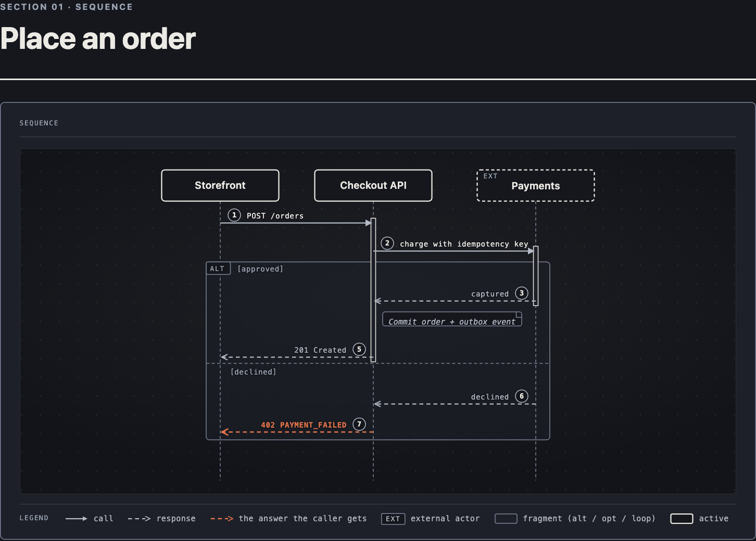The image size is (756, 541).
Task: Click the Payments activation bar
Action: [x=536, y=276]
